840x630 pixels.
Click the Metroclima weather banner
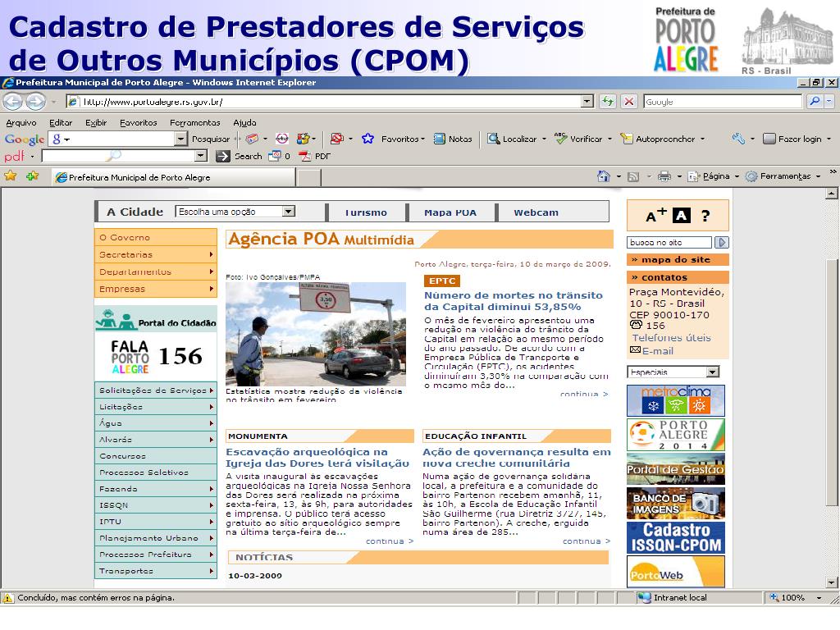click(x=676, y=400)
